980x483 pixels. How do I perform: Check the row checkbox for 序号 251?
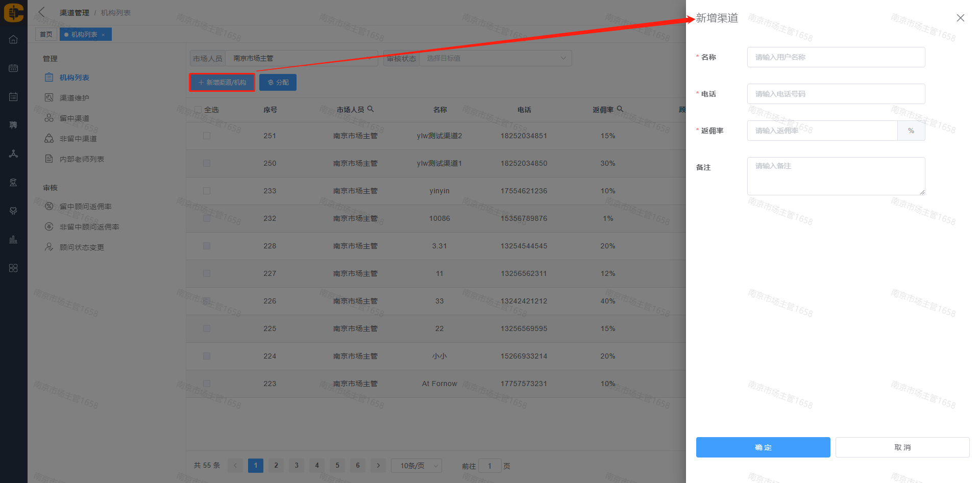coord(207,136)
